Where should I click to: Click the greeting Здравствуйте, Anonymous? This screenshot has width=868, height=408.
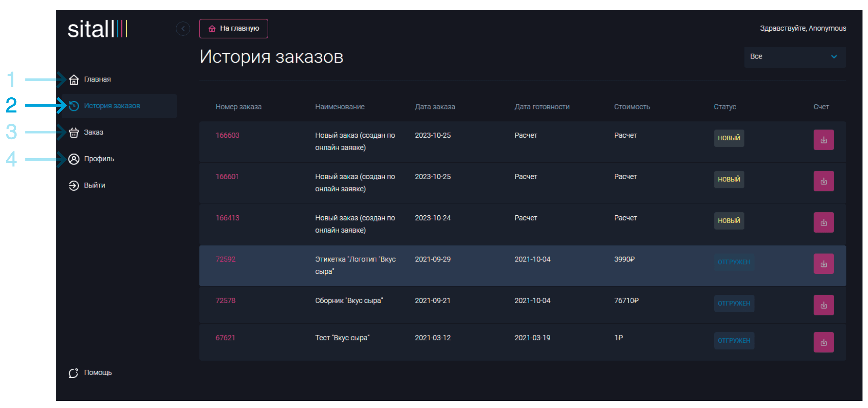[x=803, y=29]
